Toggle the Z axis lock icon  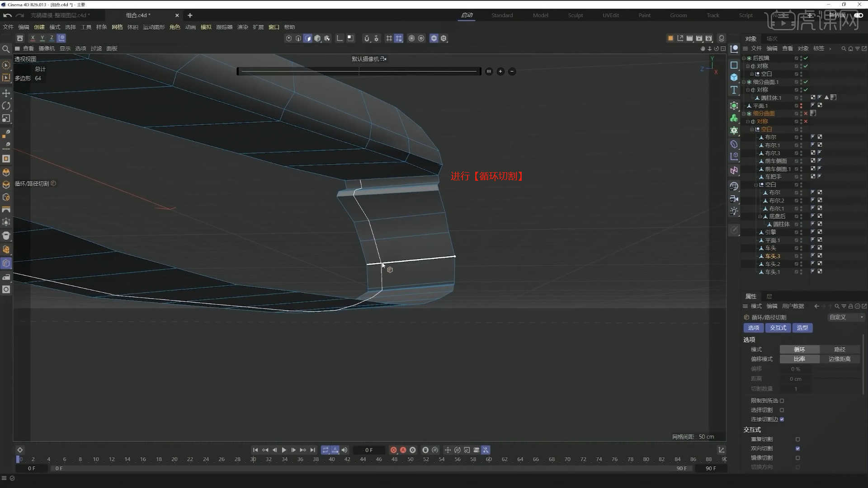52,38
